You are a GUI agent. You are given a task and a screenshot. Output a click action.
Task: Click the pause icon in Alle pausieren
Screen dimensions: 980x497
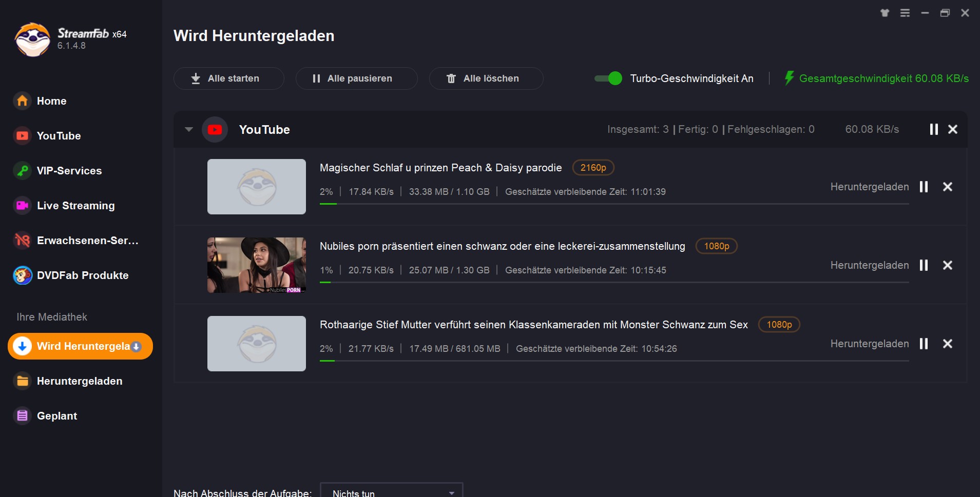click(x=316, y=78)
